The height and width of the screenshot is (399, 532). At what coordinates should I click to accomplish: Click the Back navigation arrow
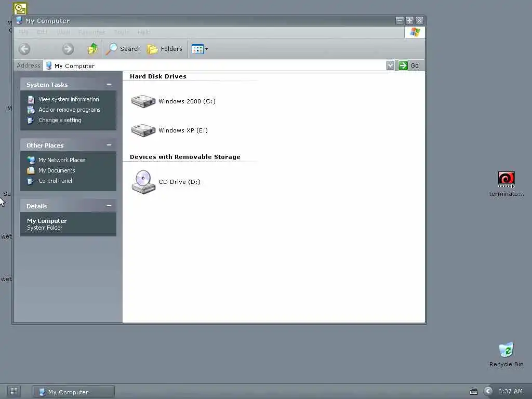[x=24, y=49]
